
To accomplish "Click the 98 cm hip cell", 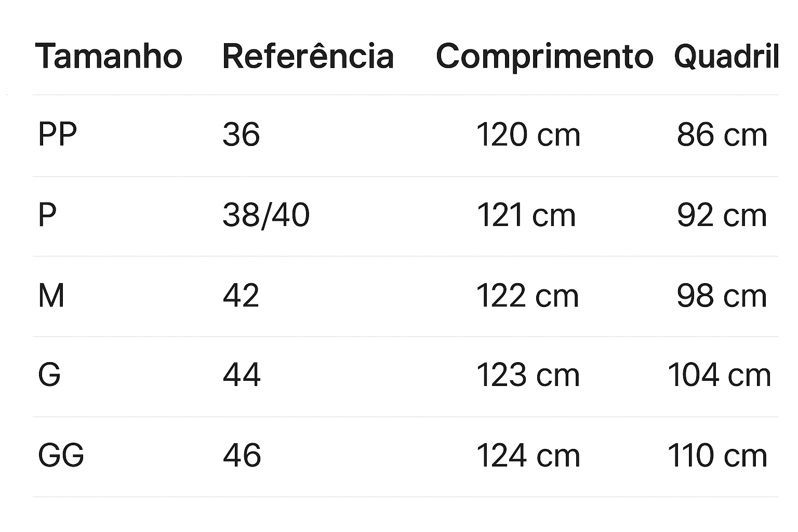I will (722, 296).
